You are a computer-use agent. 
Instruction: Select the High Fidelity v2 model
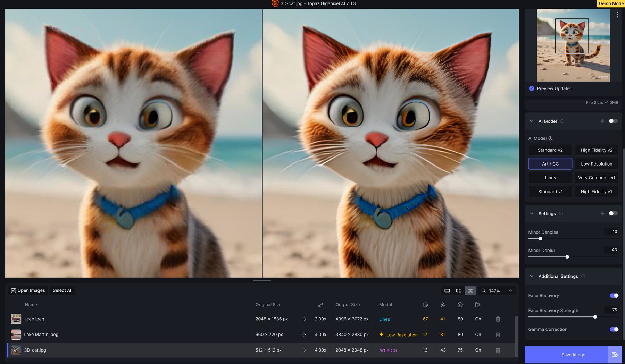coord(596,150)
